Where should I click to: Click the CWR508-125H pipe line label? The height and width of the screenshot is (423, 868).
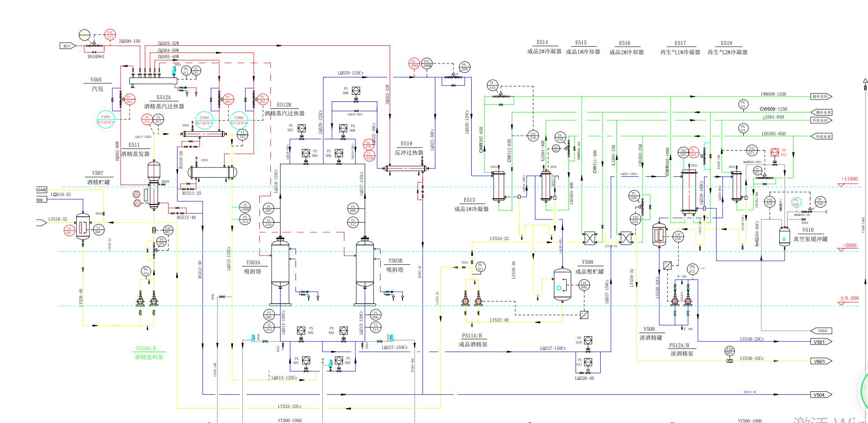tap(773, 94)
